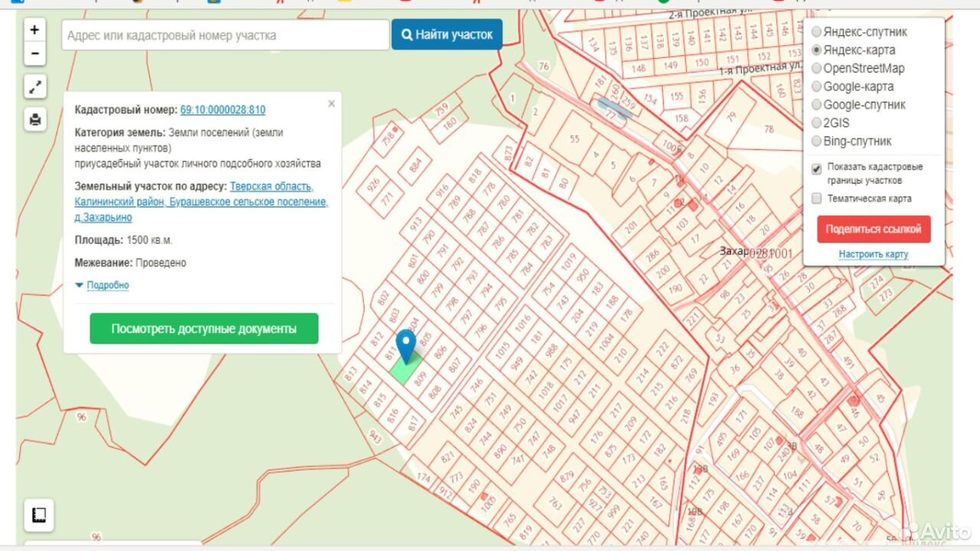Open Настроить карту link
980x551 pixels.
[x=873, y=254]
